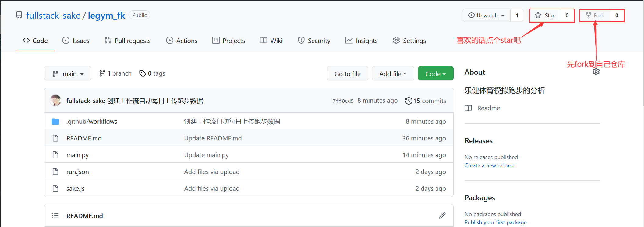Click the Unwatch eye button

point(486,15)
